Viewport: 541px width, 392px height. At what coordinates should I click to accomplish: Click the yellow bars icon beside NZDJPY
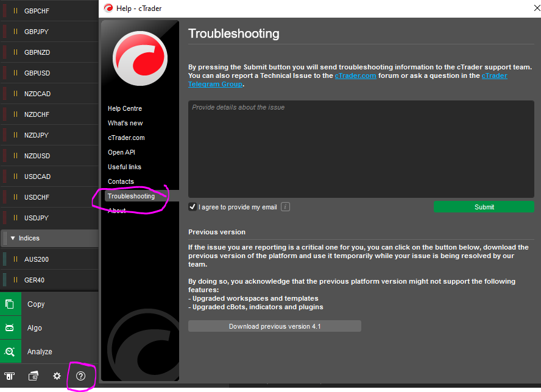pos(15,135)
